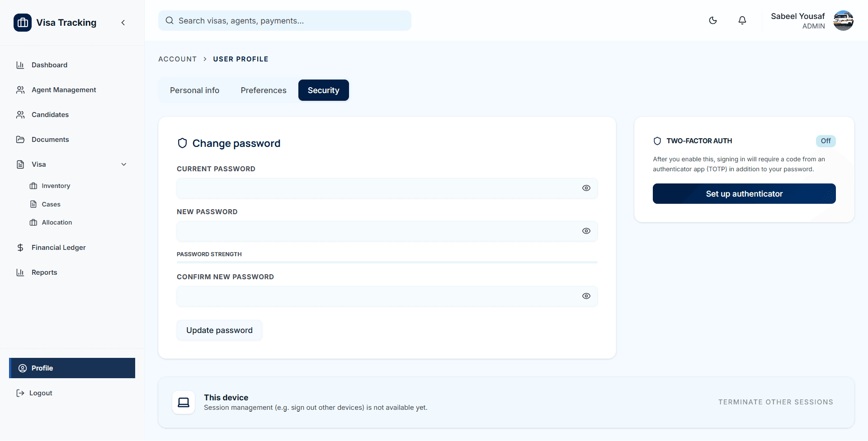Image resolution: width=868 pixels, height=441 pixels.
Task: Click the Candidates people icon
Action: click(x=20, y=115)
